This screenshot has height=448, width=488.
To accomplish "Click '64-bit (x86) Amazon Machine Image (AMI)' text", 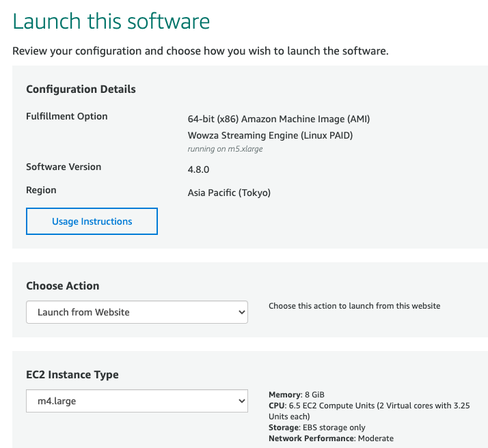I will pos(279,119).
